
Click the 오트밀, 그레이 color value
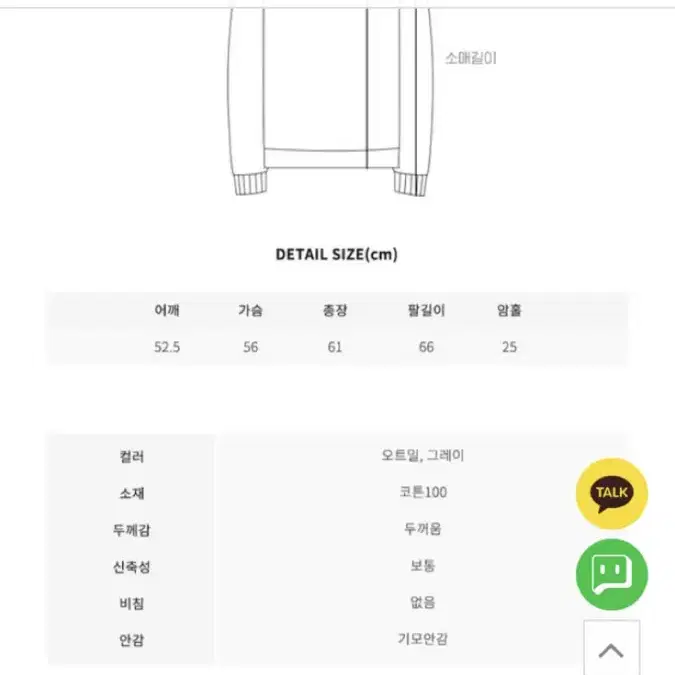(x=423, y=455)
